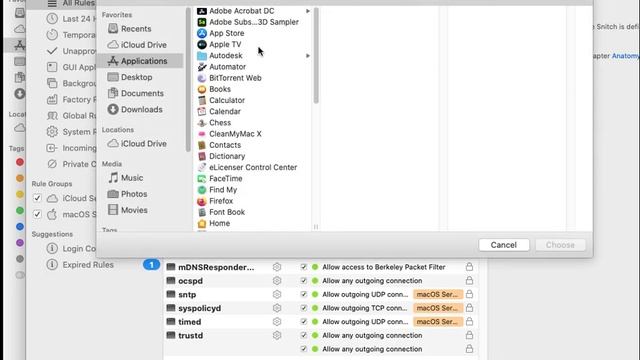Toggle the trustd rule checkbox
This screenshot has width=640, height=360.
point(303,336)
